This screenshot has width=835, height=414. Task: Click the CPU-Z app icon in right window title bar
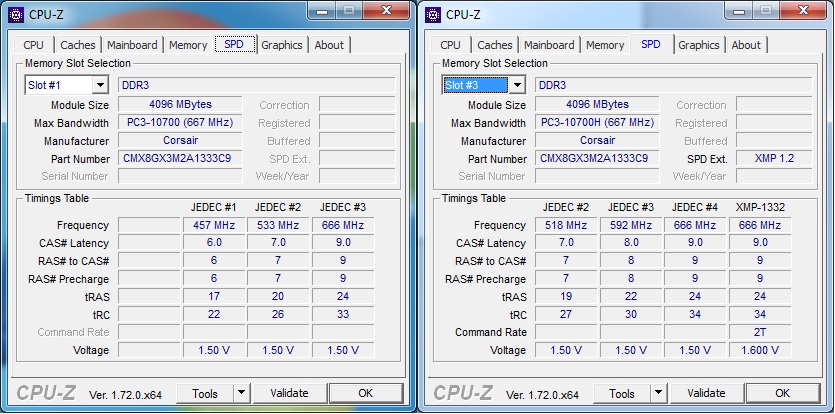pyautogui.click(x=433, y=15)
